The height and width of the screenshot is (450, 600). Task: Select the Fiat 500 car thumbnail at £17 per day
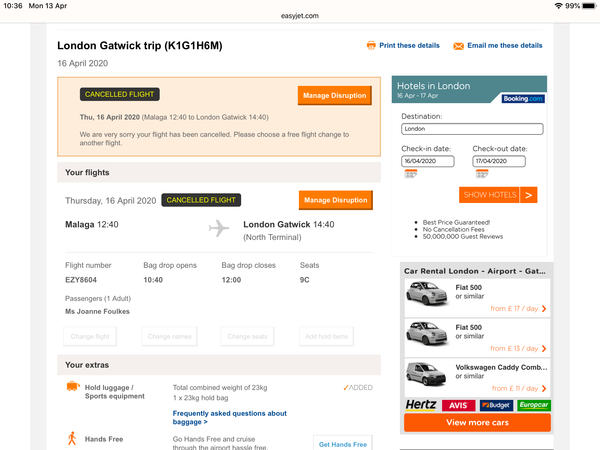[x=427, y=293]
